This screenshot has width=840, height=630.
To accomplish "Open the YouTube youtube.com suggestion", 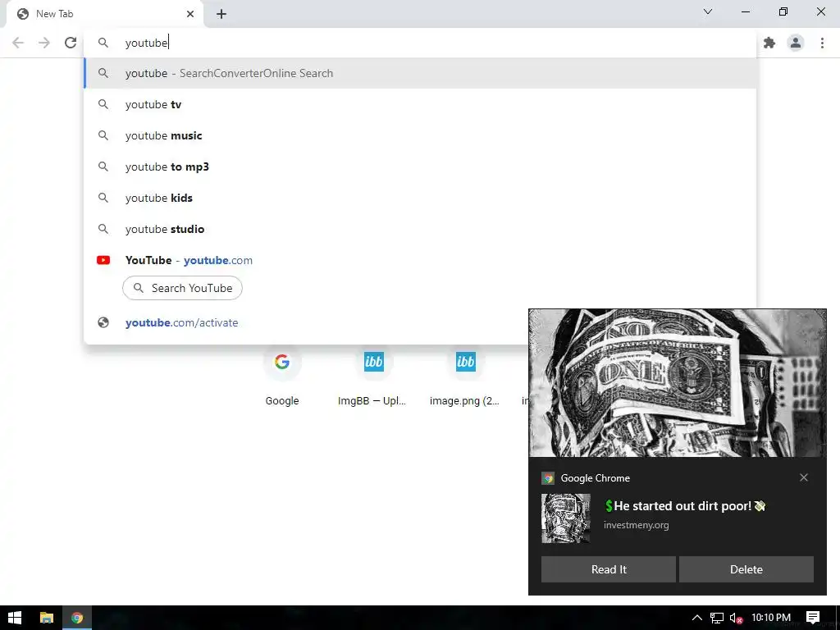I will coord(420,260).
